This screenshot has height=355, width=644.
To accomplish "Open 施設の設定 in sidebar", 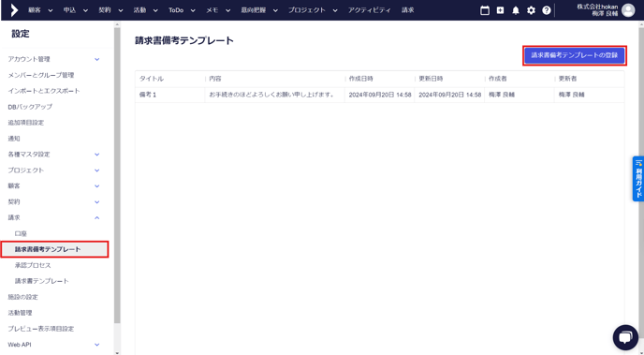I will [x=23, y=297].
